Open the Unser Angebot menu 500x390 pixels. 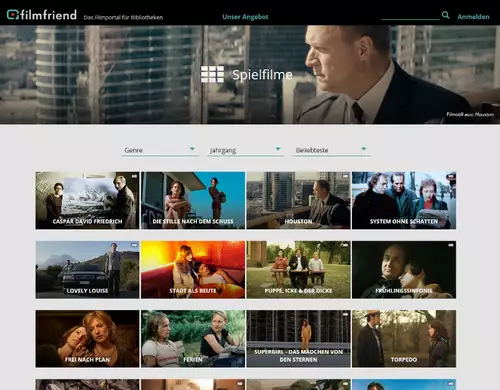[x=245, y=17]
